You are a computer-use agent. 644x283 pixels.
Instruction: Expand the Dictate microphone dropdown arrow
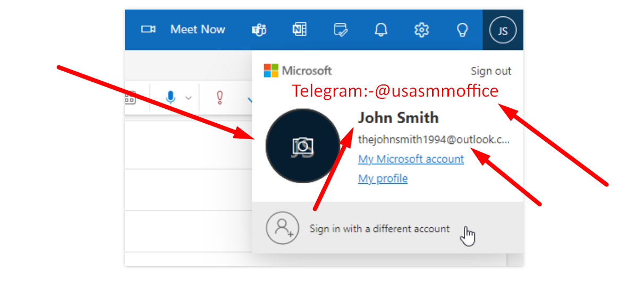[x=188, y=98]
